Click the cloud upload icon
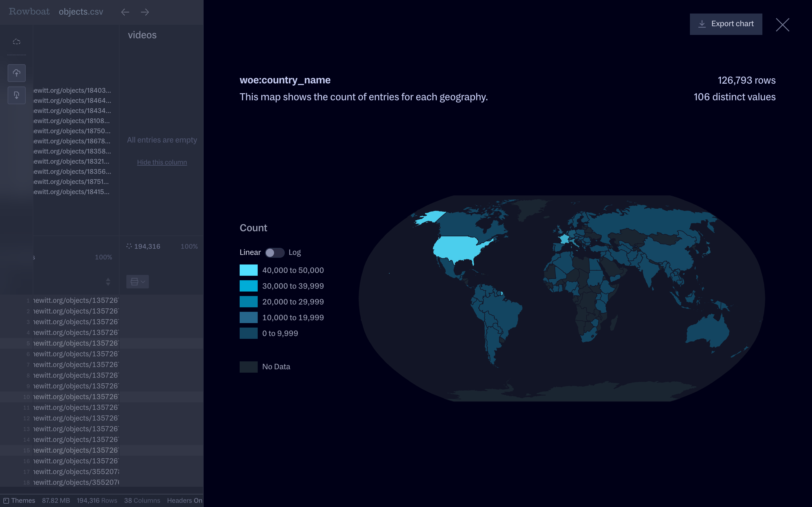Screen dimensions: 812x507 [16, 73]
